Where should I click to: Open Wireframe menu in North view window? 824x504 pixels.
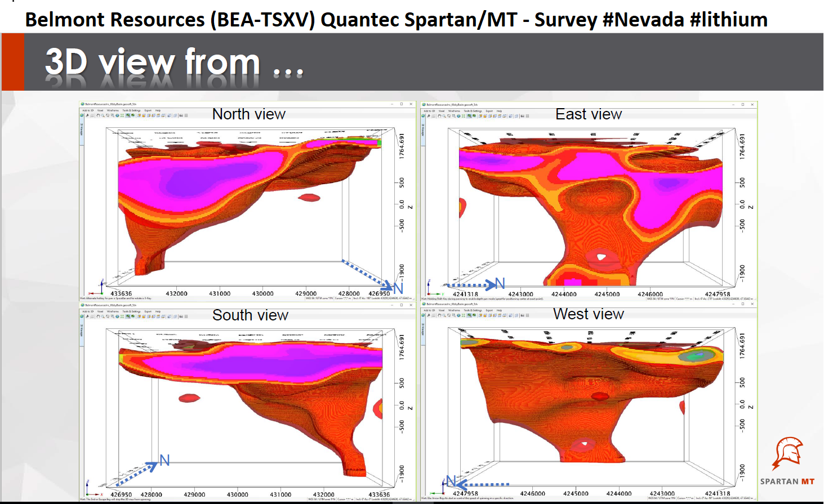click(113, 110)
